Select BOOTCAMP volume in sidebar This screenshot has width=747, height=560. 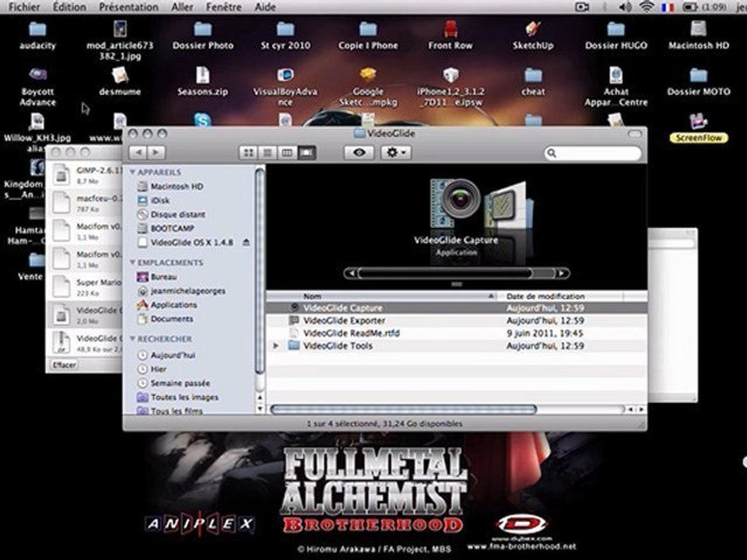pos(167,229)
